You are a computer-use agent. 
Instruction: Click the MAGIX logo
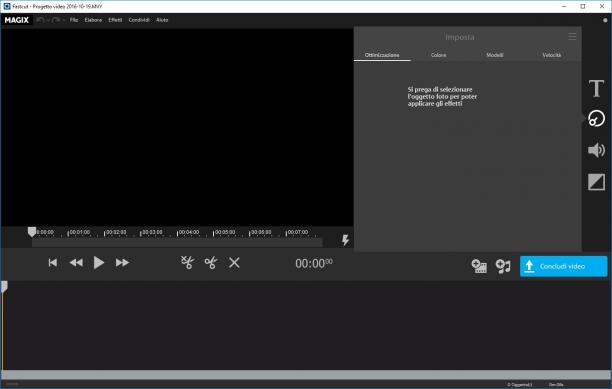[x=17, y=20]
